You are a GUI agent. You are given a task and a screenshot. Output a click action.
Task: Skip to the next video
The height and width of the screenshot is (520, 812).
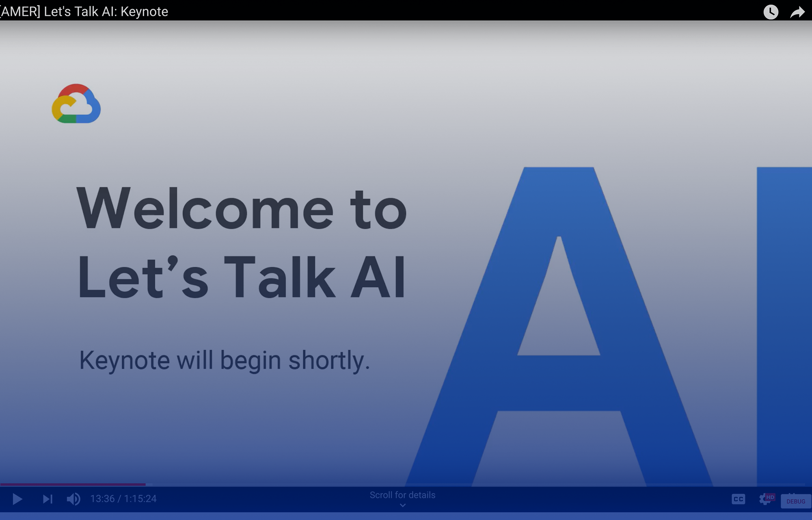pos(48,499)
